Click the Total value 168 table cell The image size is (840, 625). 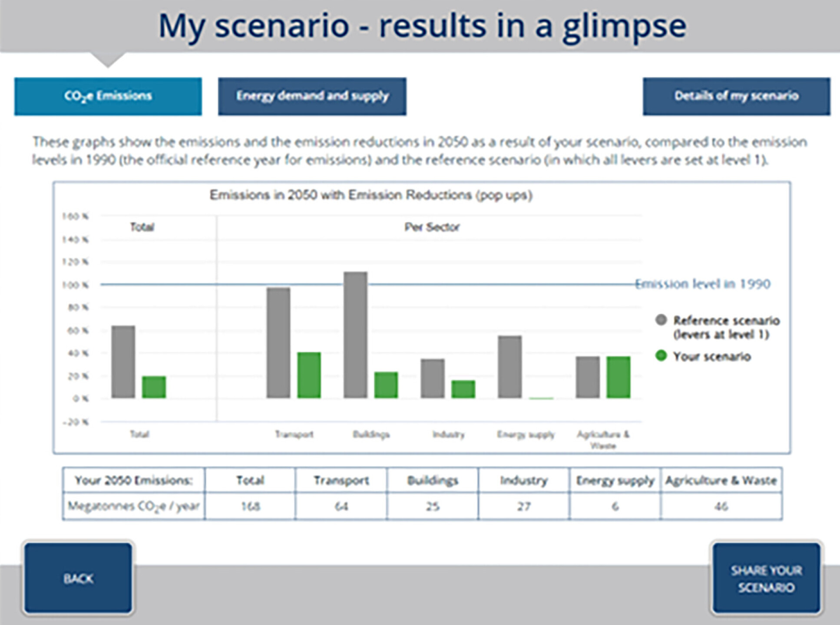point(250,506)
